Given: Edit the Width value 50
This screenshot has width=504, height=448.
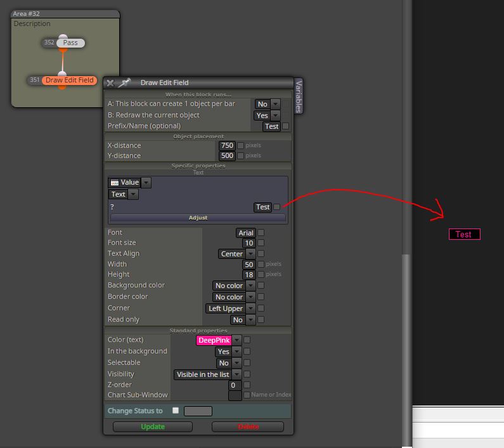Looking at the screenshot, I should pos(249,265).
